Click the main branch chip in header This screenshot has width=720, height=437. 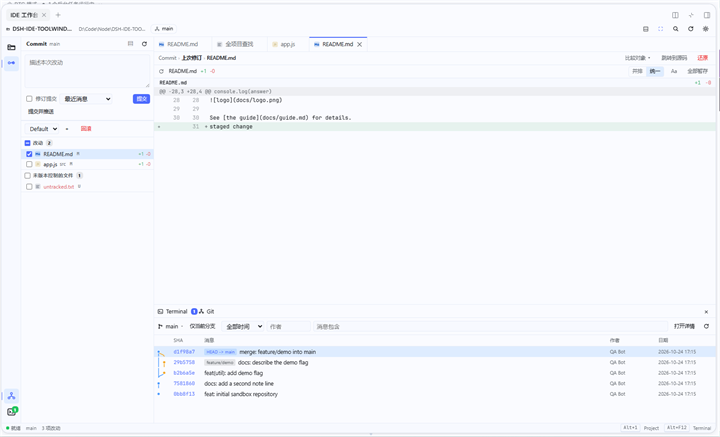click(x=164, y=29)
